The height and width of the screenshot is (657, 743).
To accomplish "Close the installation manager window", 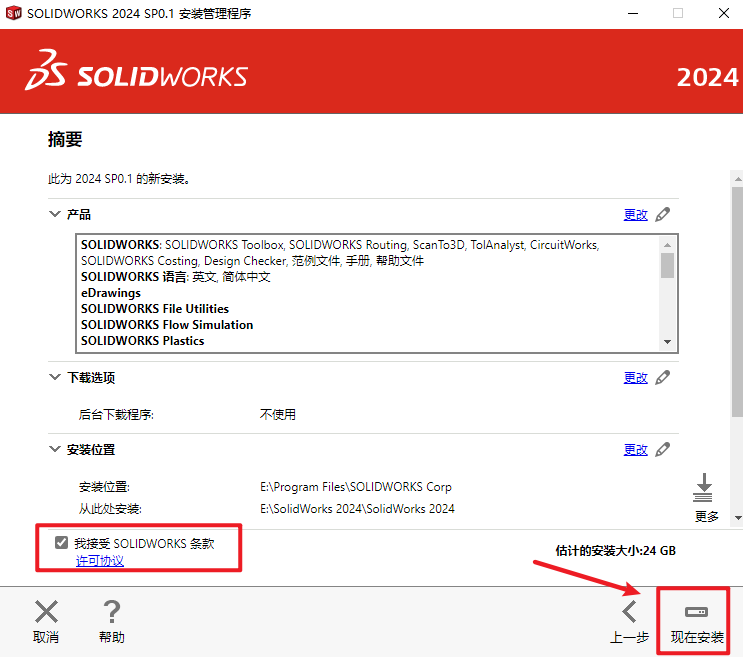I will [x=724, y=13].
